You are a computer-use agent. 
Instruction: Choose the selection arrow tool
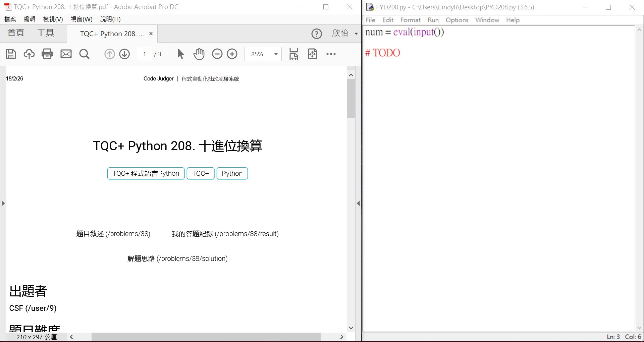pyautogui.click(x=180, y=54)
